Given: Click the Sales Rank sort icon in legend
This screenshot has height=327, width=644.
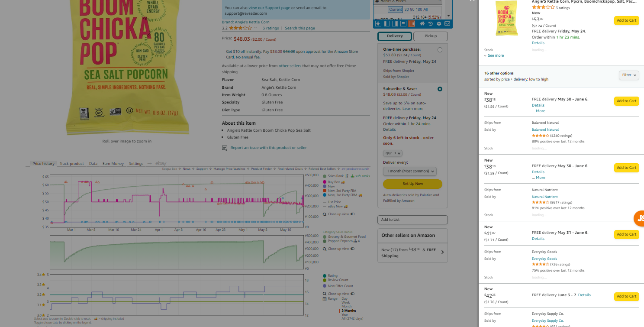Looking at the screenshot, I should tap(347, 176).
